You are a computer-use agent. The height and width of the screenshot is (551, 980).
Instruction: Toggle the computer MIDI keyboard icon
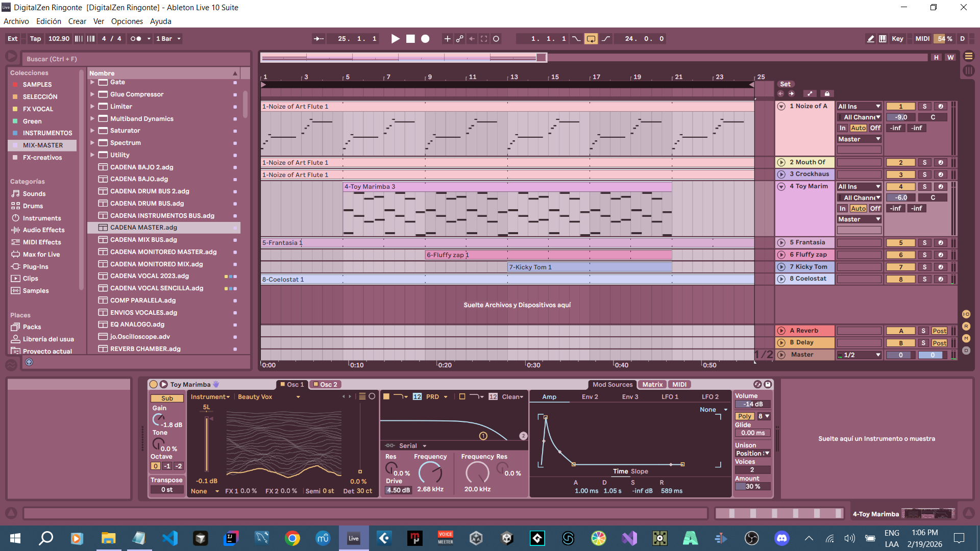pyautogui.click(x=883, y=39)
